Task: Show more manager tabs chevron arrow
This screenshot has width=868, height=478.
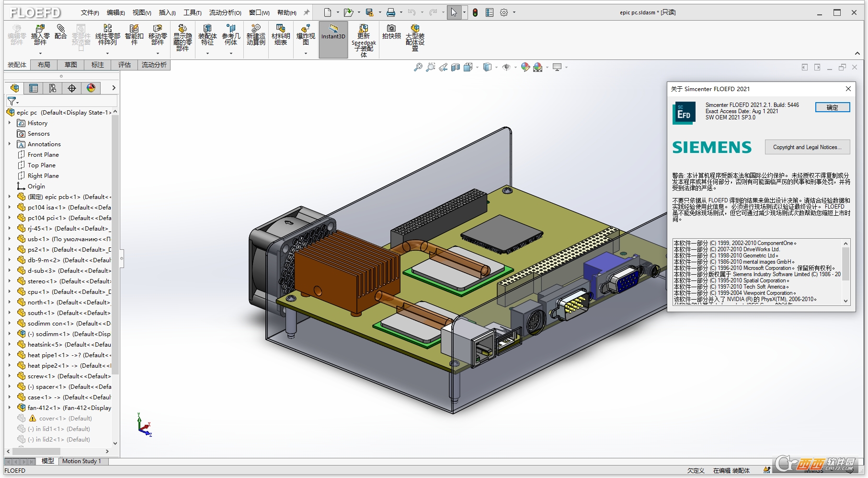Action: point(114,88)
